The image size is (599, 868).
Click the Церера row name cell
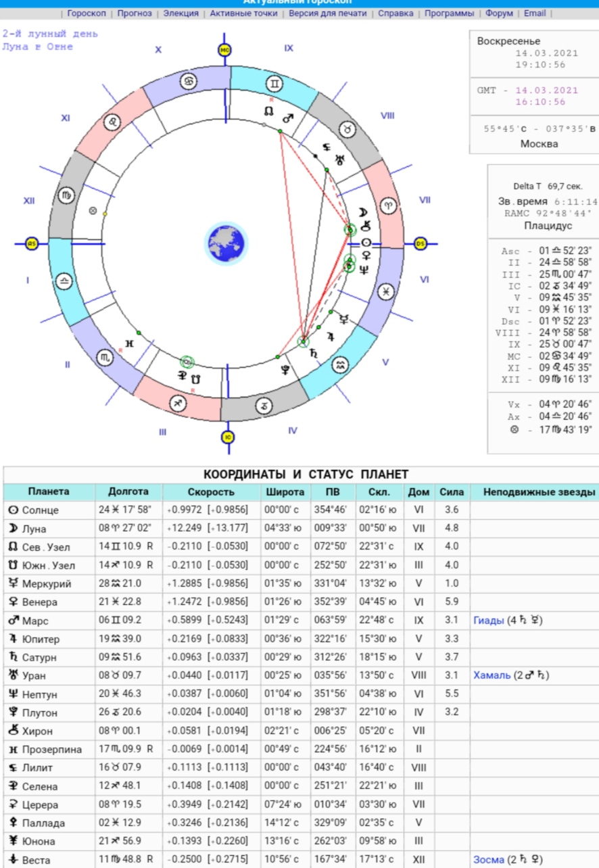(48, 804)
